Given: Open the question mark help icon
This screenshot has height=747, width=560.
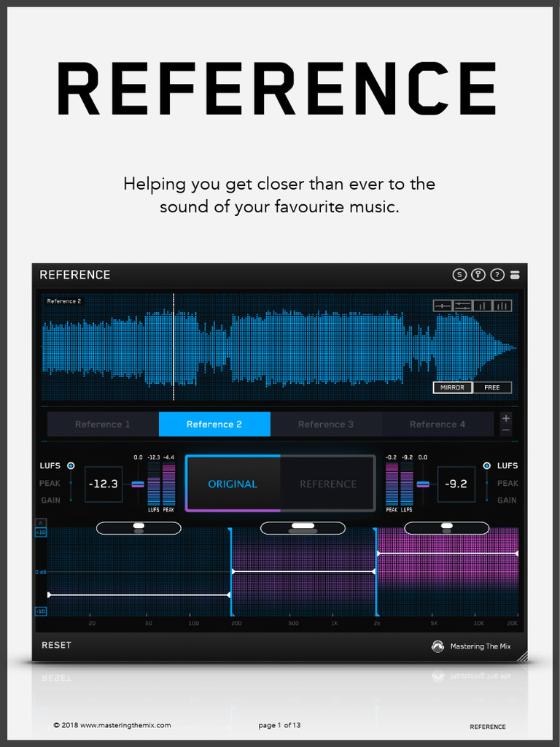Looking at the screenshot, I should coord(497,275).
